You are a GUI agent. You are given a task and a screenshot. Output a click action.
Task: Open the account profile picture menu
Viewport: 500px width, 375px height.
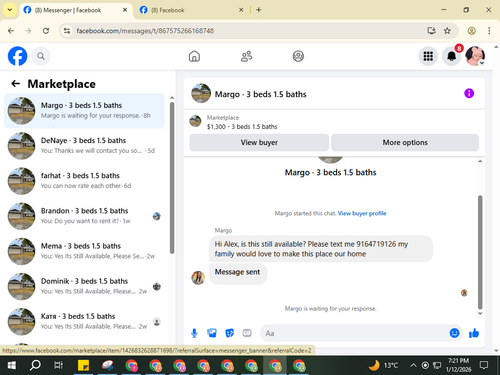click(475, 56)
